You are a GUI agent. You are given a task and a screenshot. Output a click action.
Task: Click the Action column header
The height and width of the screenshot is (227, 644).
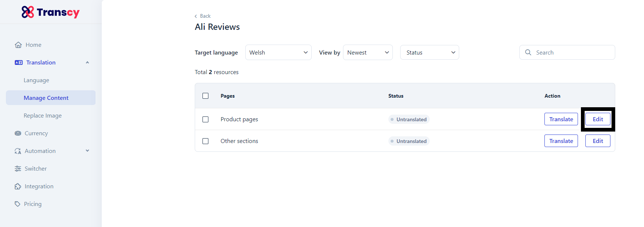[552, 96]
